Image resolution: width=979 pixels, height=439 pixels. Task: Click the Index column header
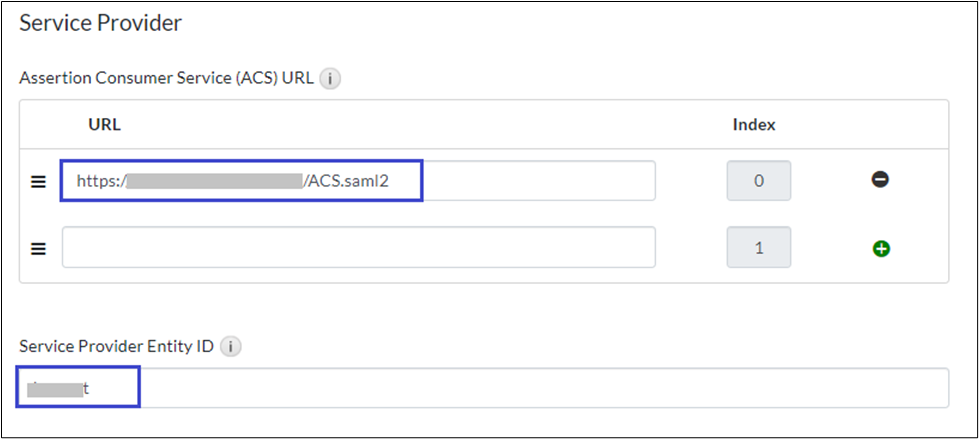(x=754, y=125)
